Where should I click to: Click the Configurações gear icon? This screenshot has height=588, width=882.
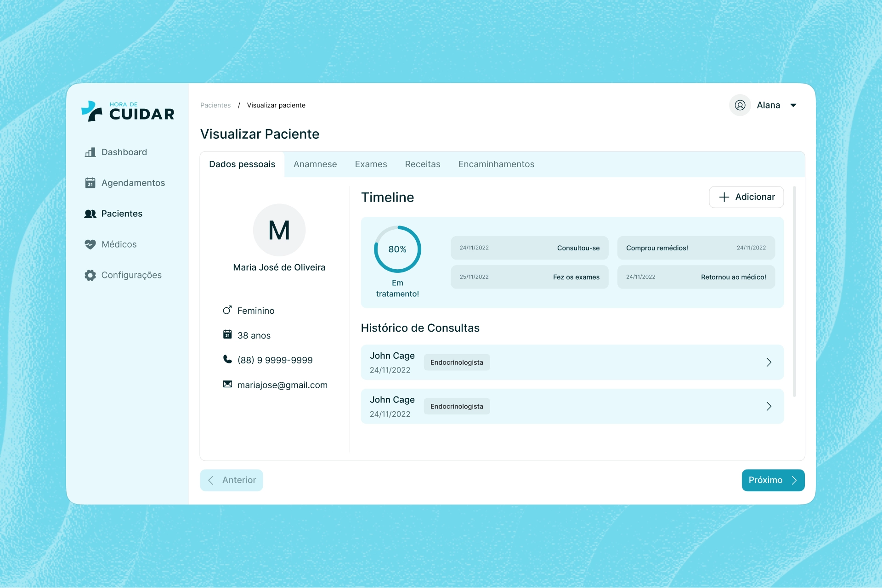pyautogui.click(x=90, y=275)
